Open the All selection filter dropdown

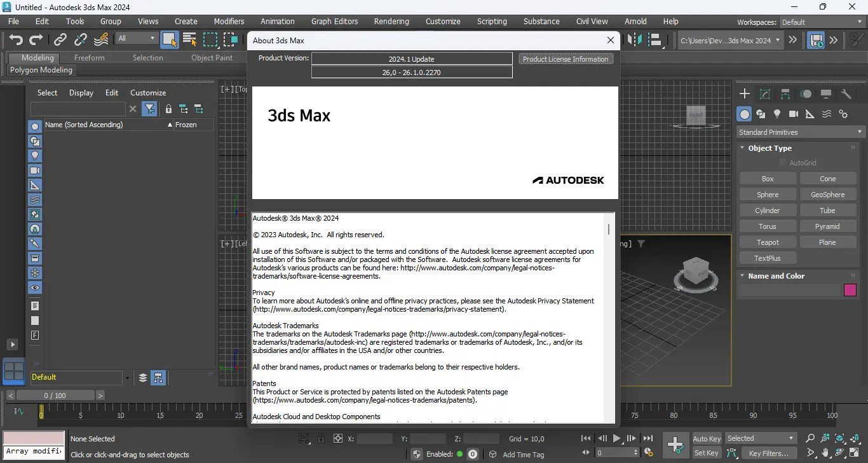point(136,38)
